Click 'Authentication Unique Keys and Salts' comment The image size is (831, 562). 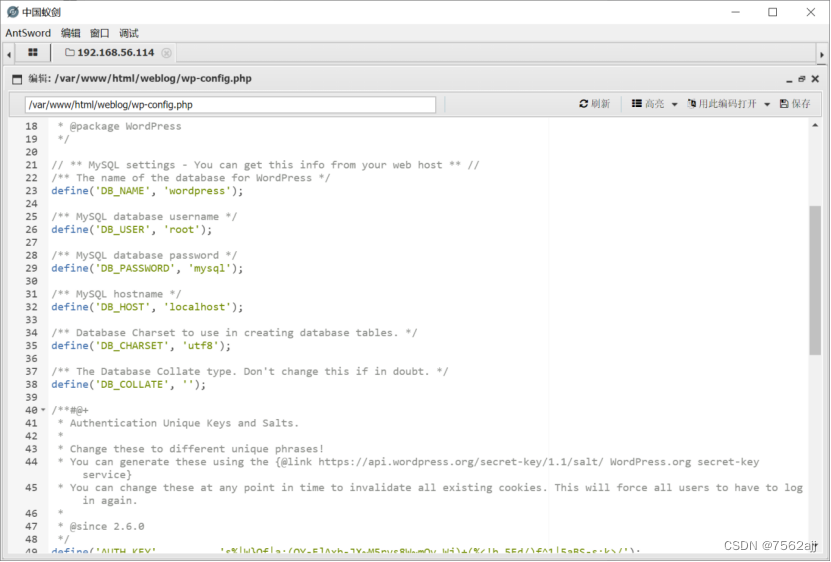point(184,423)
